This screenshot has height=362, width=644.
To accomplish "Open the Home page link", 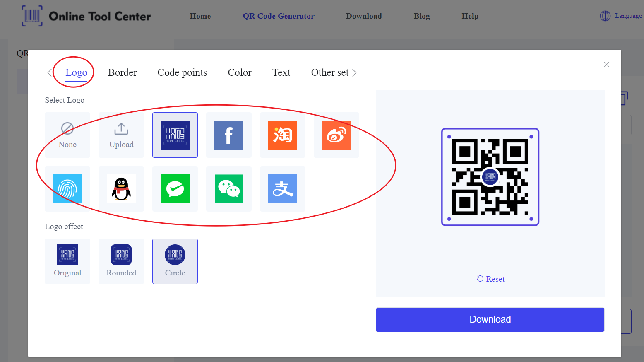I will point(200,16).
